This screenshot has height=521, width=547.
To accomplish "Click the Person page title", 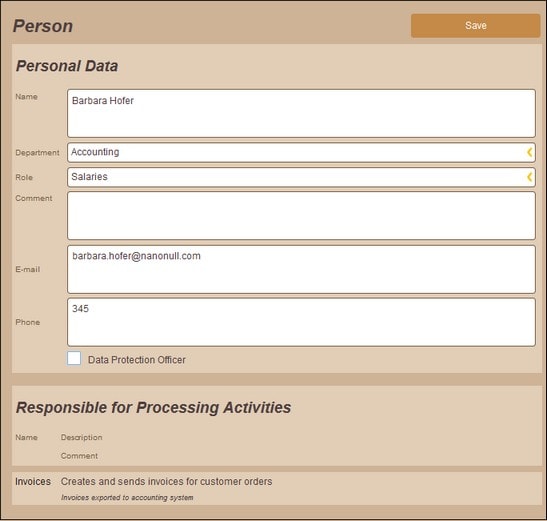I will pyautogui.click(x=43, y=26).
